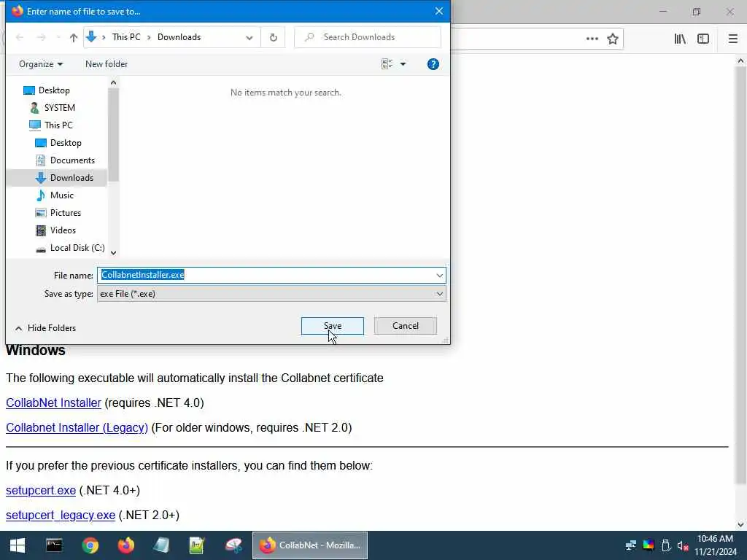This screenshot has width=747, height=560.
Task: Click This PC in address breadcrumb
Action: 126,37
